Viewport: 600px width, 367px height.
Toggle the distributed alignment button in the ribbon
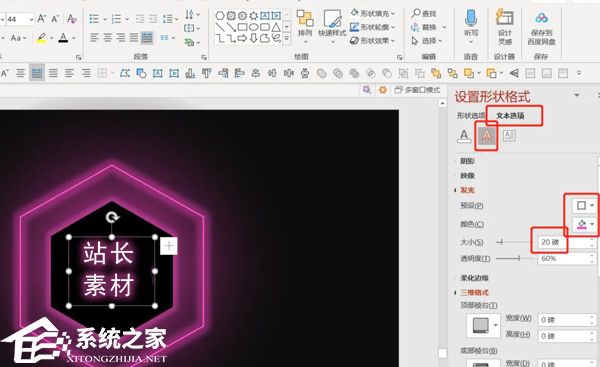[x=147, y=38]
